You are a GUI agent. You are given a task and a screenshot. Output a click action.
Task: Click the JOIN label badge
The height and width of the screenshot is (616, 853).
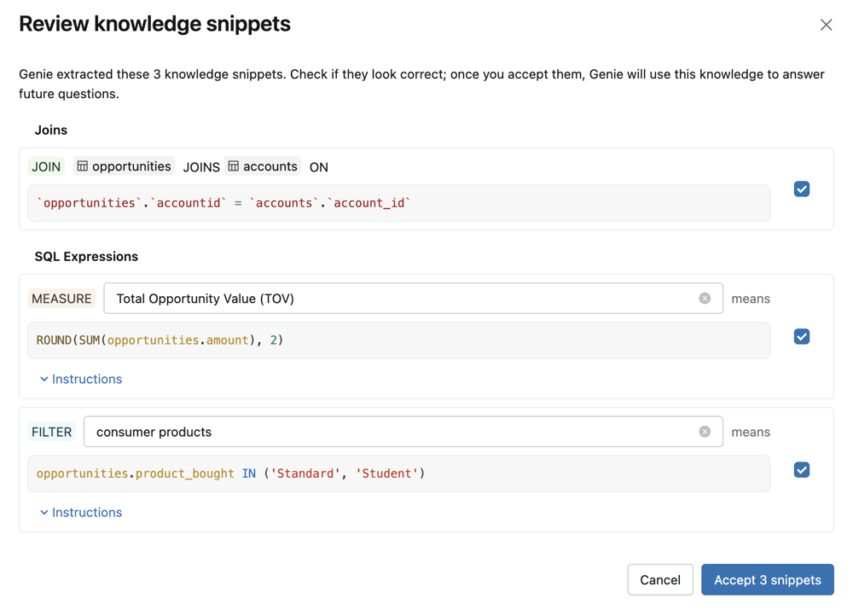pos(45,166)
